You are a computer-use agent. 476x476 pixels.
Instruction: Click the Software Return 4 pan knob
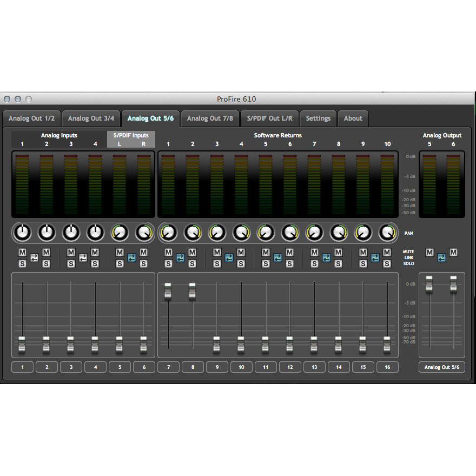pyautogui.click(x=241, y=233)
